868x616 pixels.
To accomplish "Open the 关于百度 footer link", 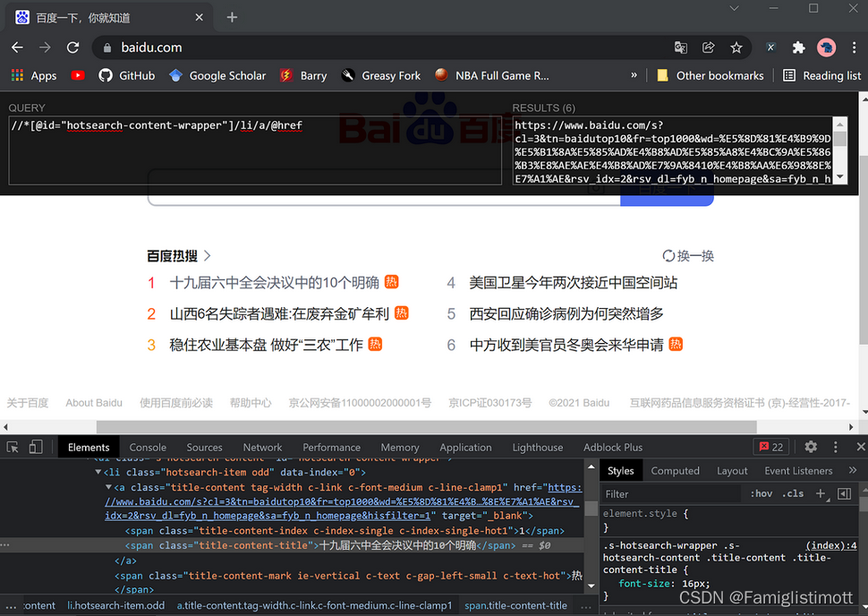I will point(27,403).
